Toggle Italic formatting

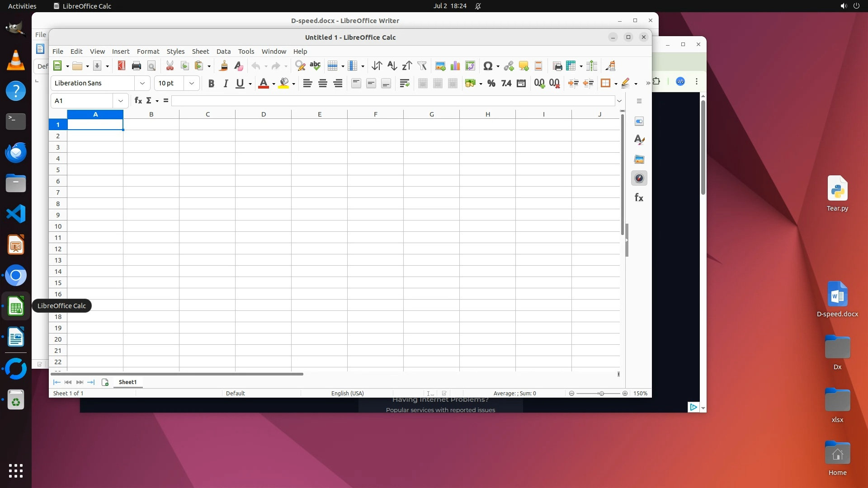click(x=226, y=83)
